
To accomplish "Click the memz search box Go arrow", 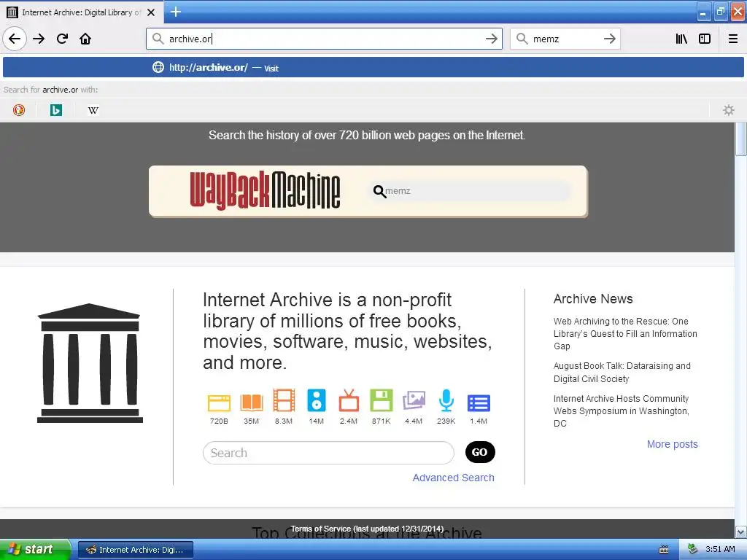I will tap(610, 39).
